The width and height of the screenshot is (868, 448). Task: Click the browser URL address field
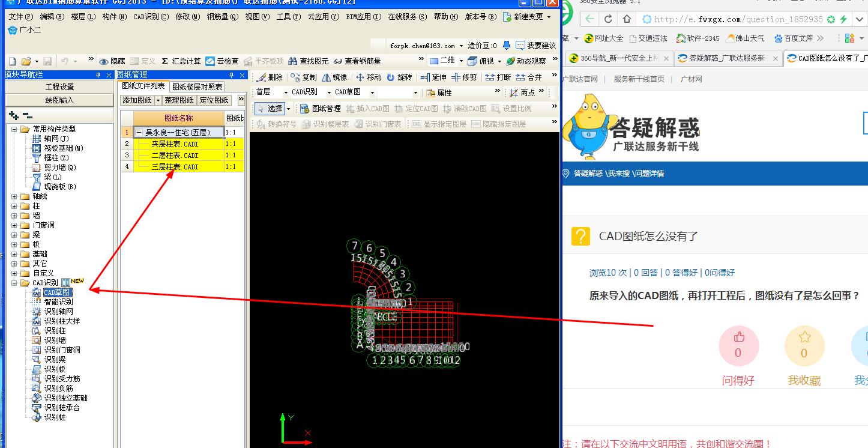point(738,19)
